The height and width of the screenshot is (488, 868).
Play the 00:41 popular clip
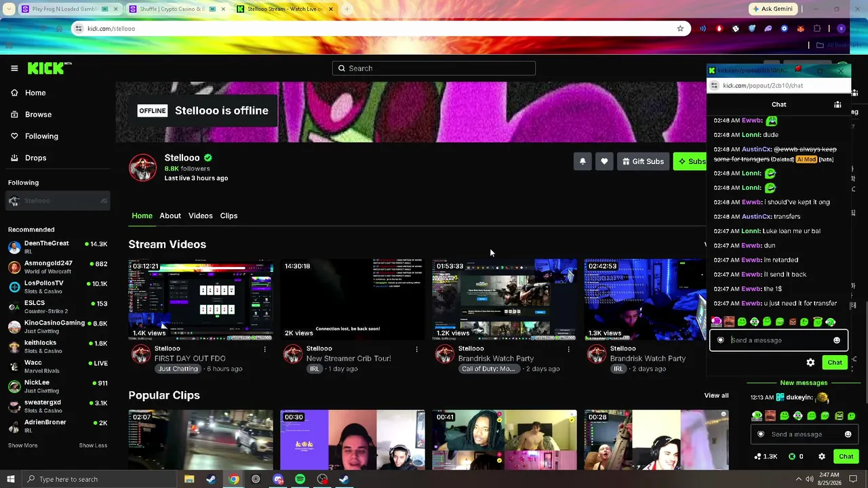point(505,439)
